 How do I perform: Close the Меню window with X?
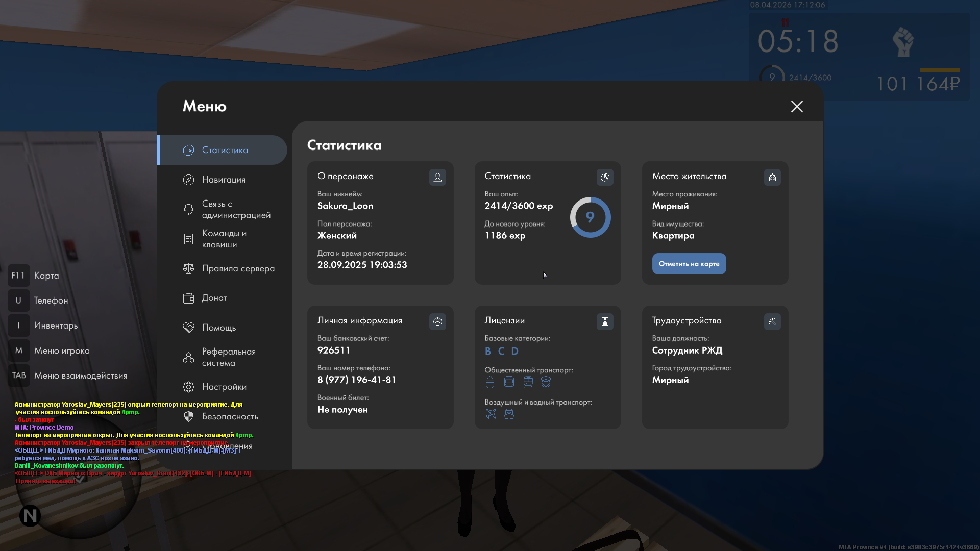tap(797, 106)
